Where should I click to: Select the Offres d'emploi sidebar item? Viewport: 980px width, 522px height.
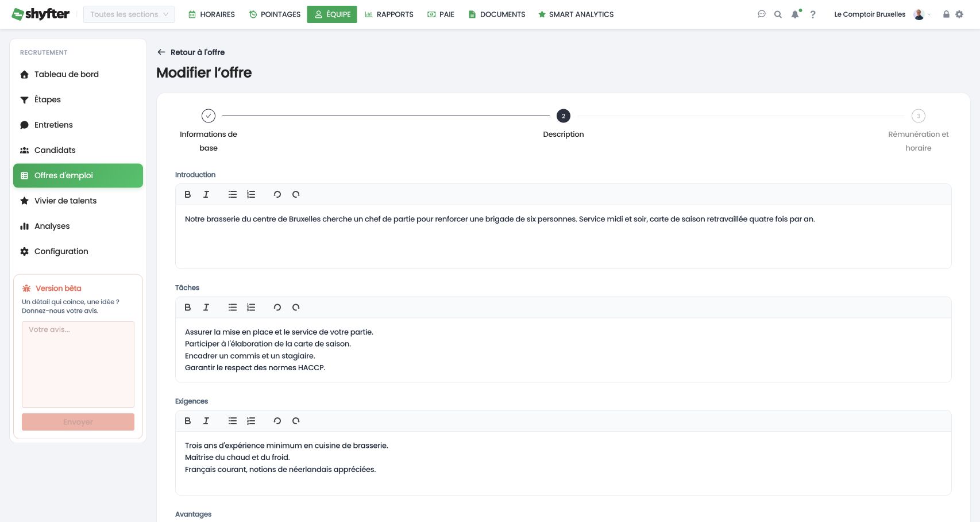(78, 175)
